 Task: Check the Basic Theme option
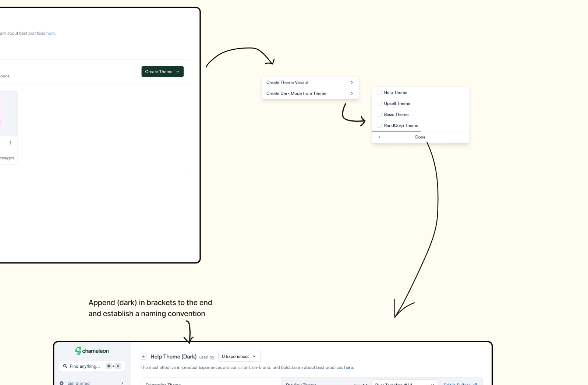[x=379, y=114]
